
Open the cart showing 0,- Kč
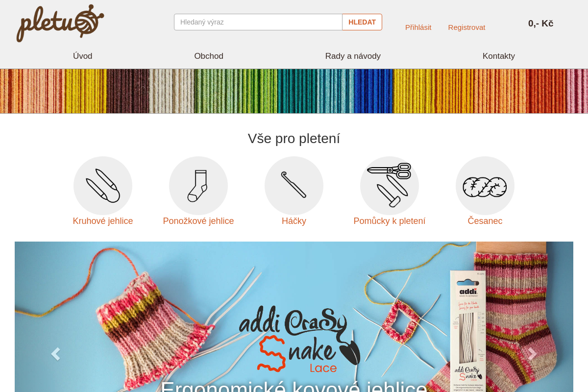click(540, 23)
